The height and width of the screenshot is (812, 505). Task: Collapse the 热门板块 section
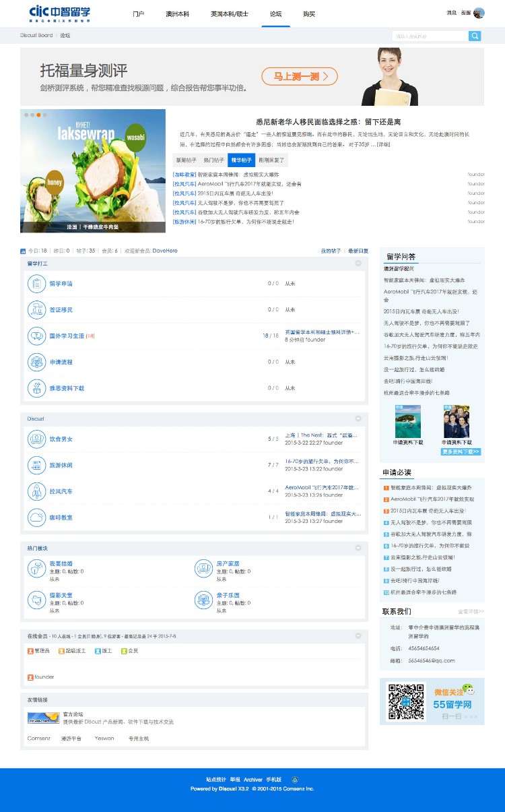pos(358,548)
